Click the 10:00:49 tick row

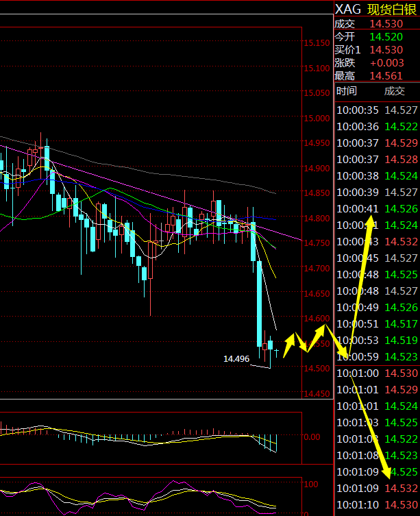(378, 308)
